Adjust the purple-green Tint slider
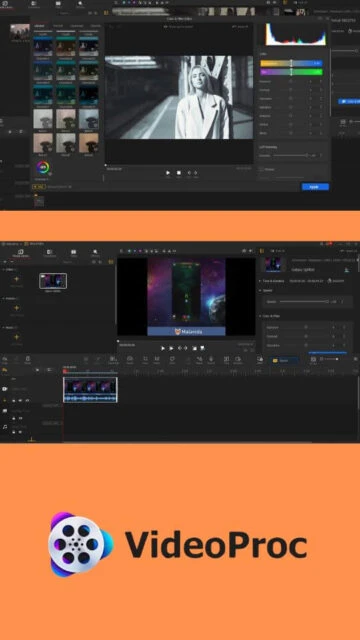Image resolution: width=360 pixels, height=640 pixels. click(x=291, y=72)
